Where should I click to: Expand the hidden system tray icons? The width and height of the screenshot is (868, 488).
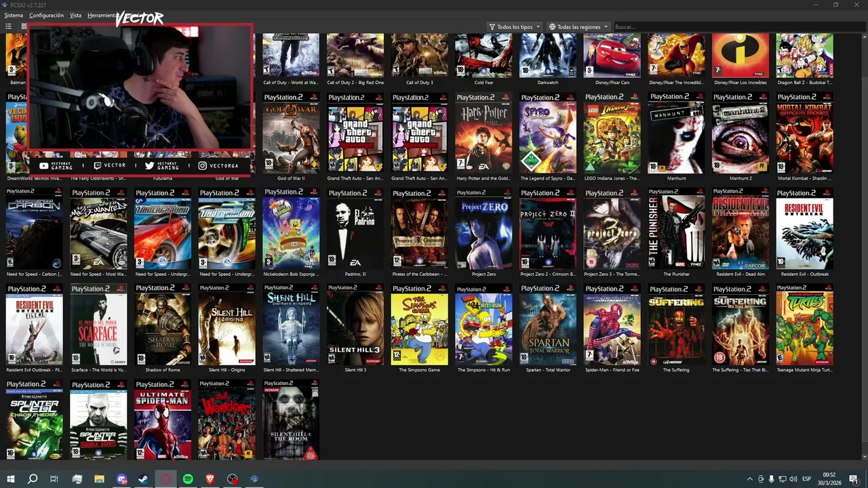(x=749, y=479)
